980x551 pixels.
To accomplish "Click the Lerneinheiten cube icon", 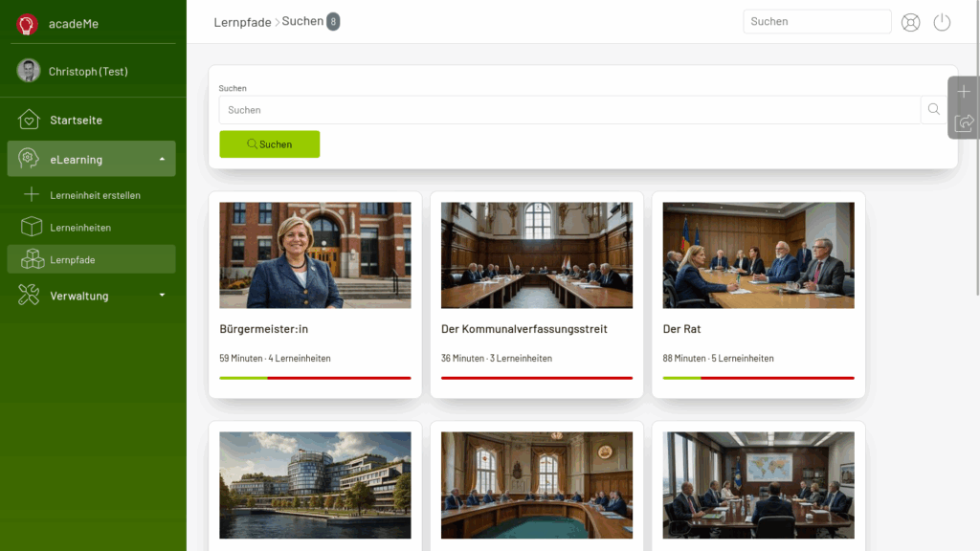I will pos(32,227).
